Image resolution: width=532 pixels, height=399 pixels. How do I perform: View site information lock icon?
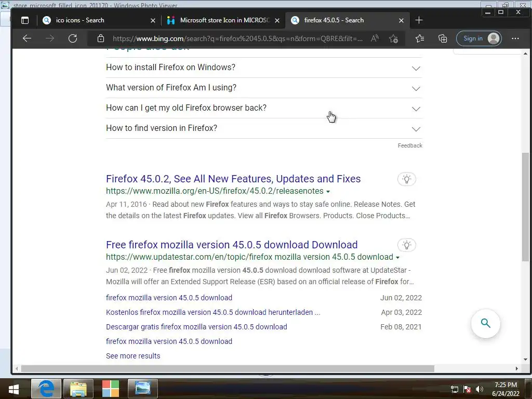(101, 38)
